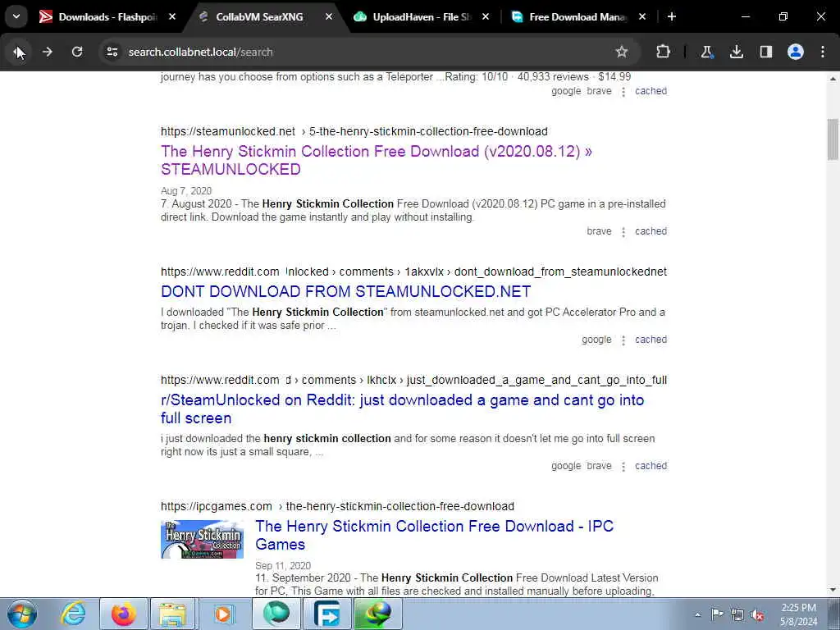840x630 pixels.
Task: Open DONT DOWNLOAD FROM STEAMUNLOCKED.NET result
Action: (x=345, y=291)
